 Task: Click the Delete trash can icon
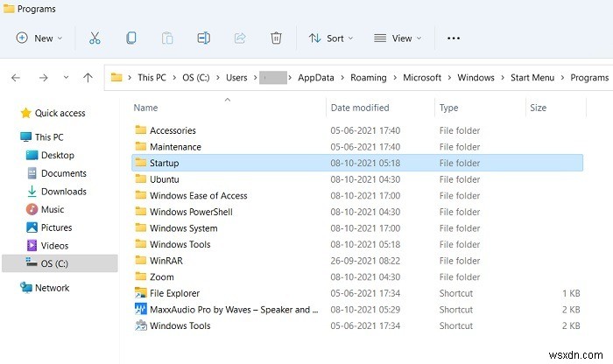click(276, 38)
